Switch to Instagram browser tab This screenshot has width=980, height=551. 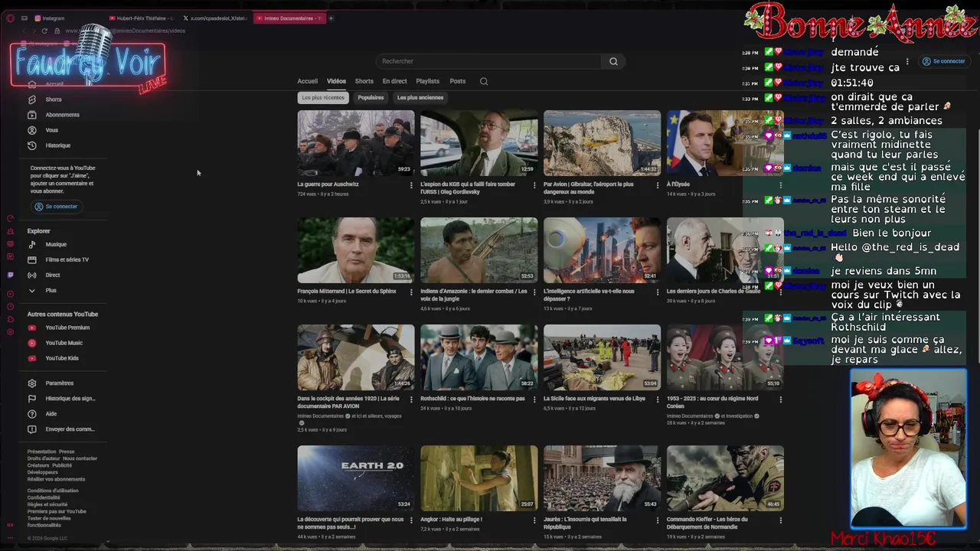54,18
